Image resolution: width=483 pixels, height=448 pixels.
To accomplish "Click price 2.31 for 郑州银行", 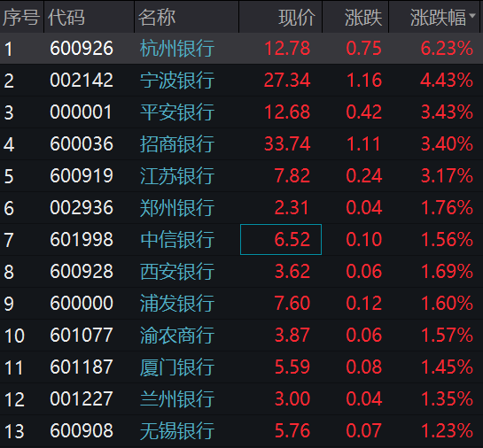I will pyautogui.click(x=292, y=208).
